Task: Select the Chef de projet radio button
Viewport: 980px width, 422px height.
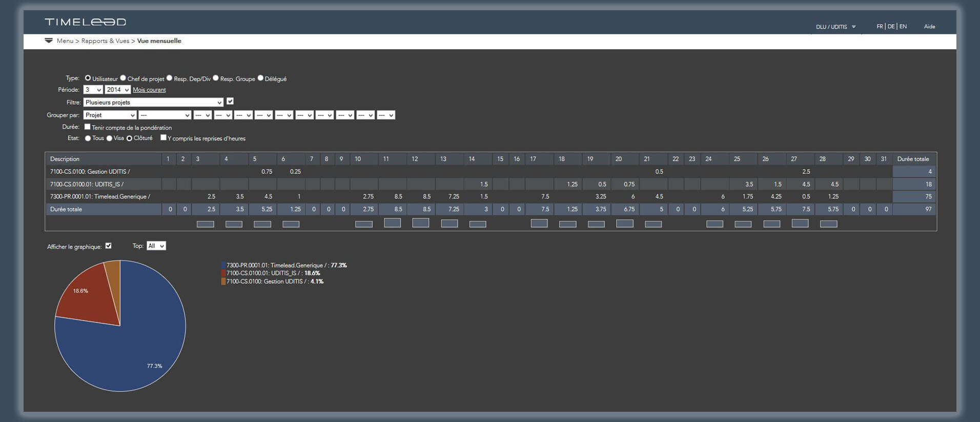Action: tap(123, 78)
